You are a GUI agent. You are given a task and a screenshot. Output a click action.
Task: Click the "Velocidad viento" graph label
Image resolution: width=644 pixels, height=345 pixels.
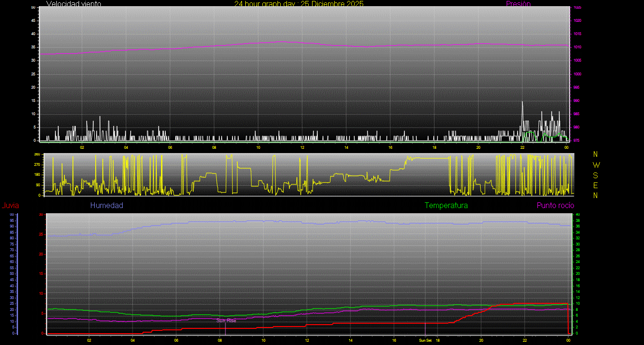click(x=73, y=4)
